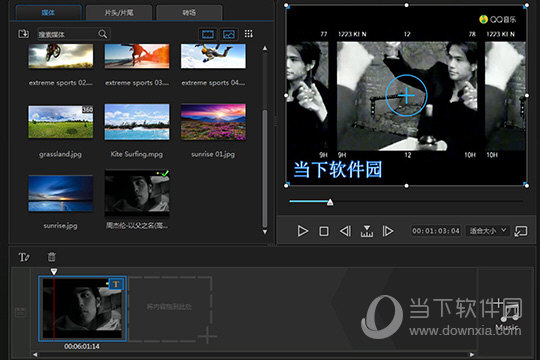This screenshot has width=540, height=360.
Task: Click the extreme sports 03 file name
Action: click(x=137, y=83)
